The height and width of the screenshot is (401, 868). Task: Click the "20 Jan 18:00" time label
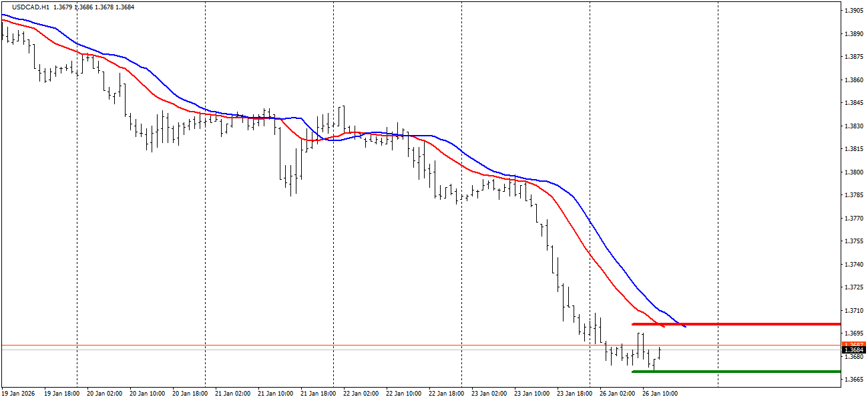190,394
